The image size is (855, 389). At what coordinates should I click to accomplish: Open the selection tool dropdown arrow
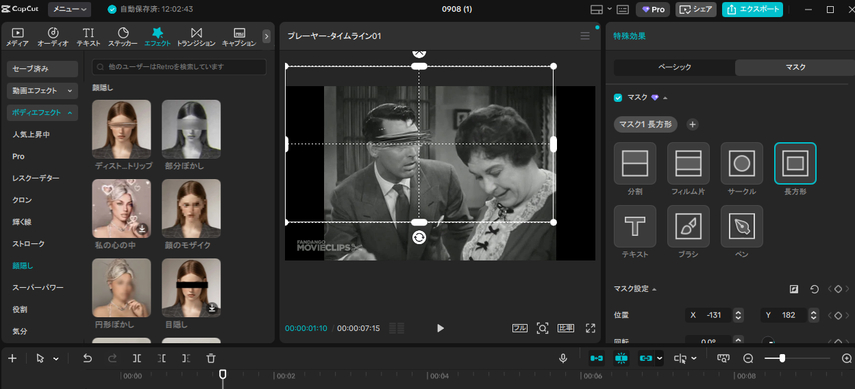point(56,358)
